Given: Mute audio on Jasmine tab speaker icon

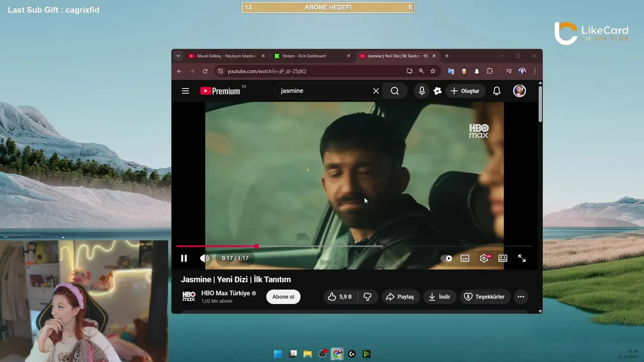Looking at the screenshot, I should coord(425,56).
